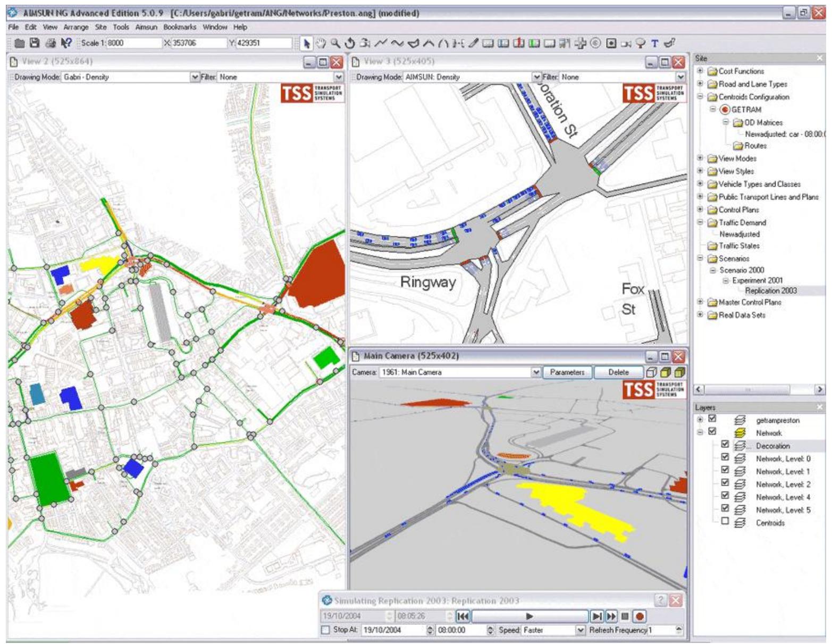Uncheck the getrampreston layer checkbox
The width and height of the screenshot is (832, 644).
click(x=712, y=419)
